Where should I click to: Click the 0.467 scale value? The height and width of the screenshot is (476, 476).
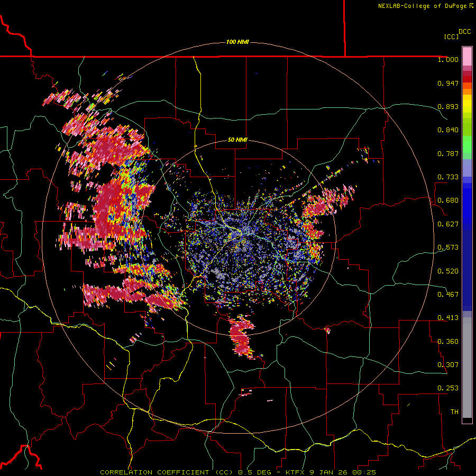(x=448, y=295)
